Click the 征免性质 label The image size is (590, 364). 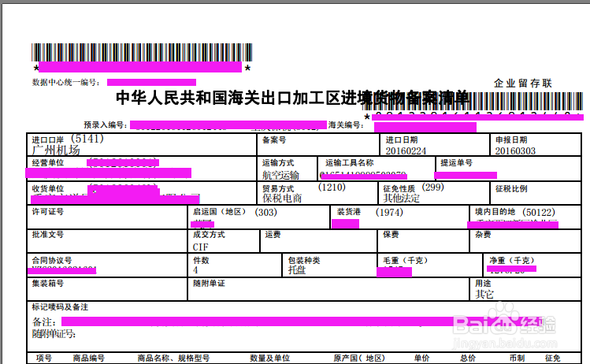coord(399,188)
